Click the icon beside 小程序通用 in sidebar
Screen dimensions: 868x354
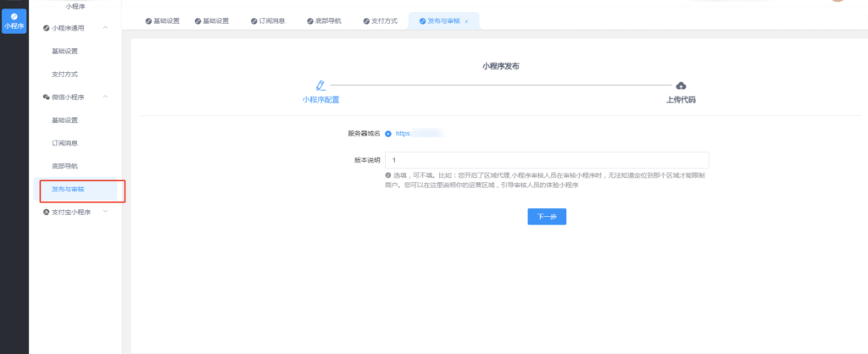tap(46, 29)
